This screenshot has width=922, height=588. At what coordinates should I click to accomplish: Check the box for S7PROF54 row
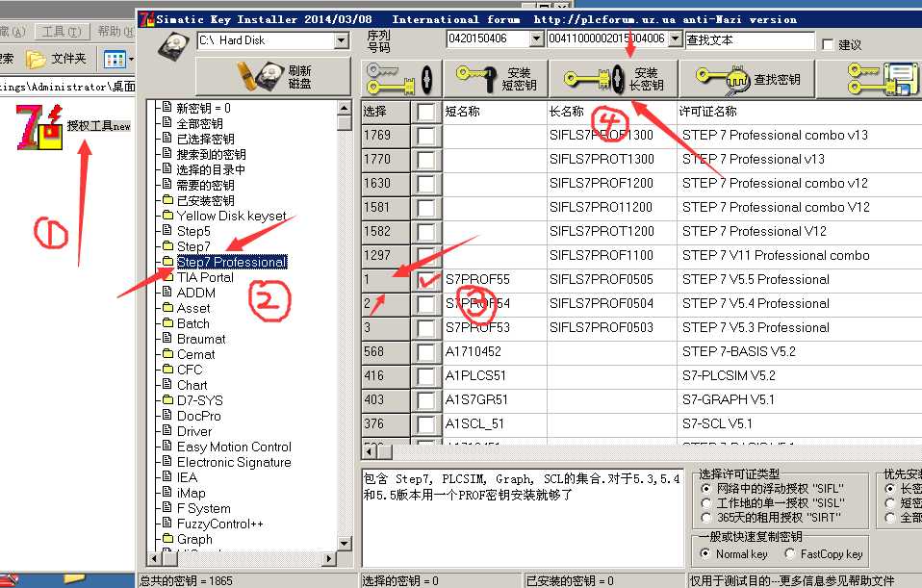425,304
